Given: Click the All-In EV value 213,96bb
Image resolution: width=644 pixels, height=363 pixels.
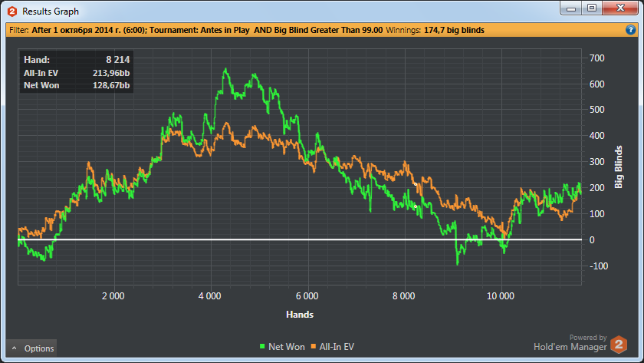Looking at the screenshot, I should click(107, 72).
